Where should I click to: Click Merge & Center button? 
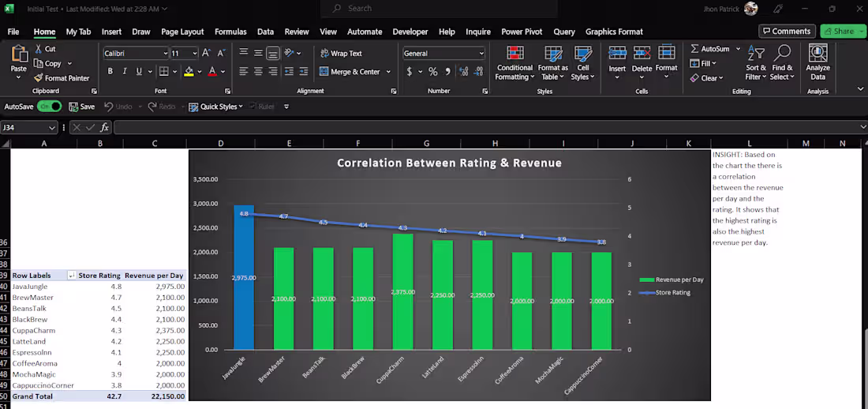tap(350, 72)
